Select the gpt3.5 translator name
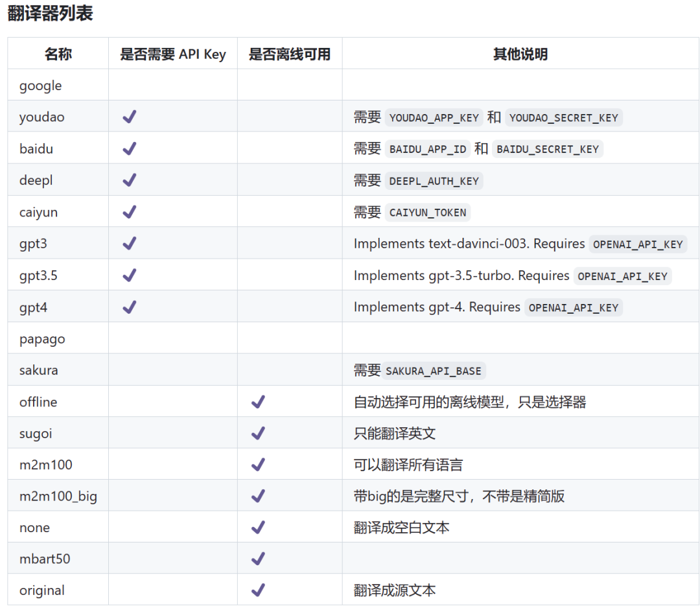The height and width of the screenshot is (608, 700). [38, 276]
